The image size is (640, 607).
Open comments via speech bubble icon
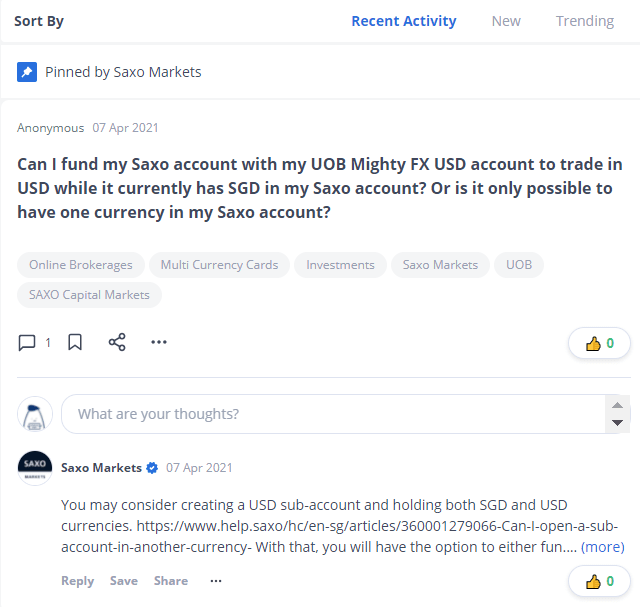(27, 343)
